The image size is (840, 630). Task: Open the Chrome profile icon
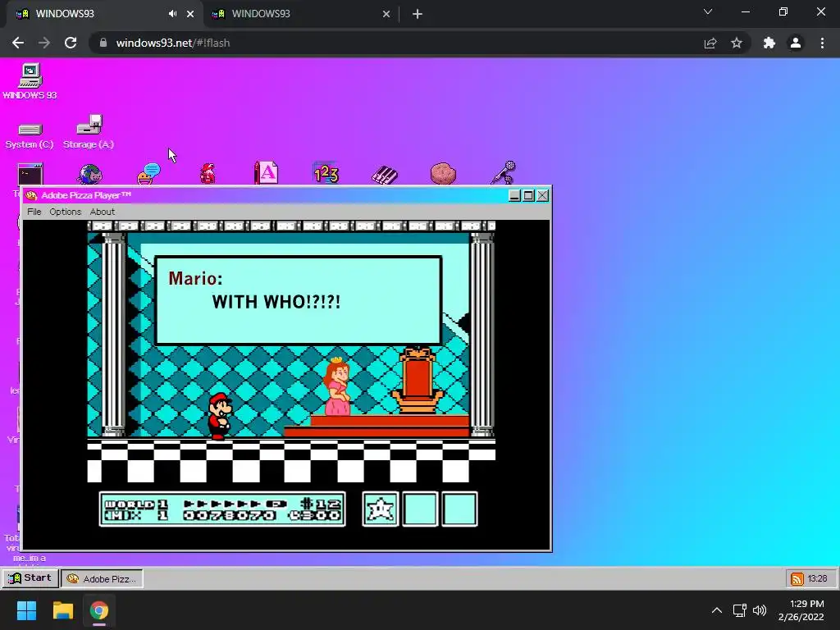(796, 43)
